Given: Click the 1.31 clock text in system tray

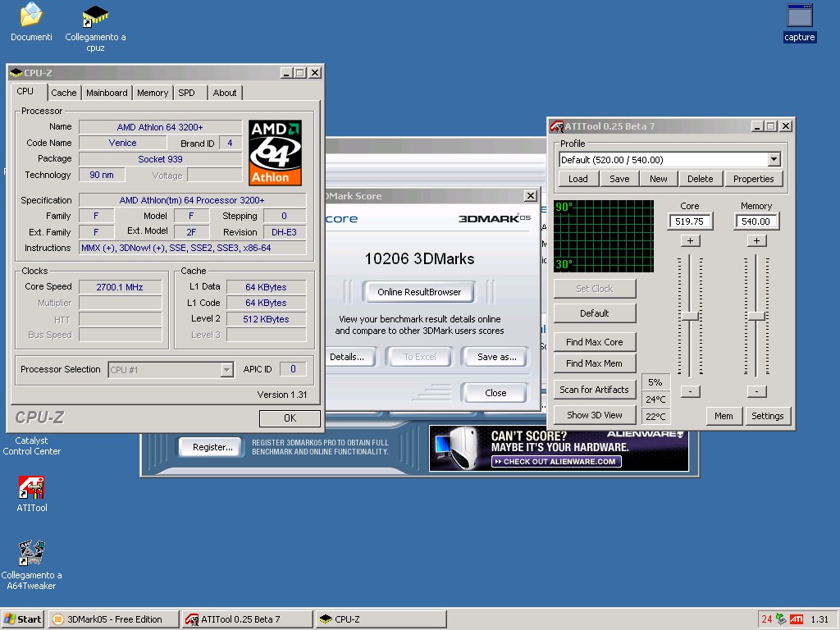Looking at the screenshot, I should click(x=819, y=619).
